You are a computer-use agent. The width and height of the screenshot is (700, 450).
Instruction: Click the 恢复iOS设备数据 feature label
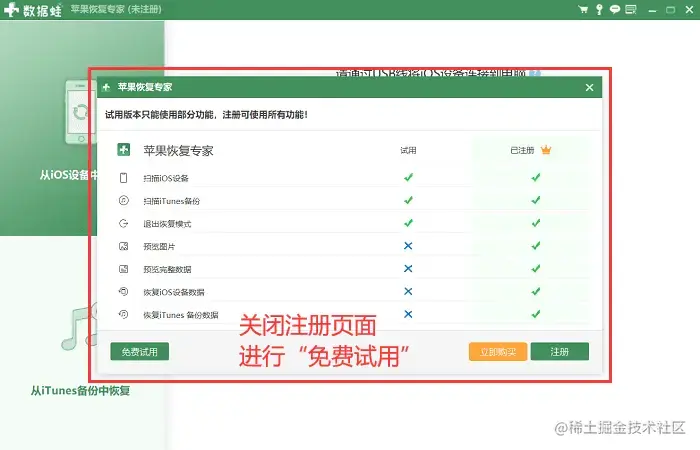coord(174,292)
